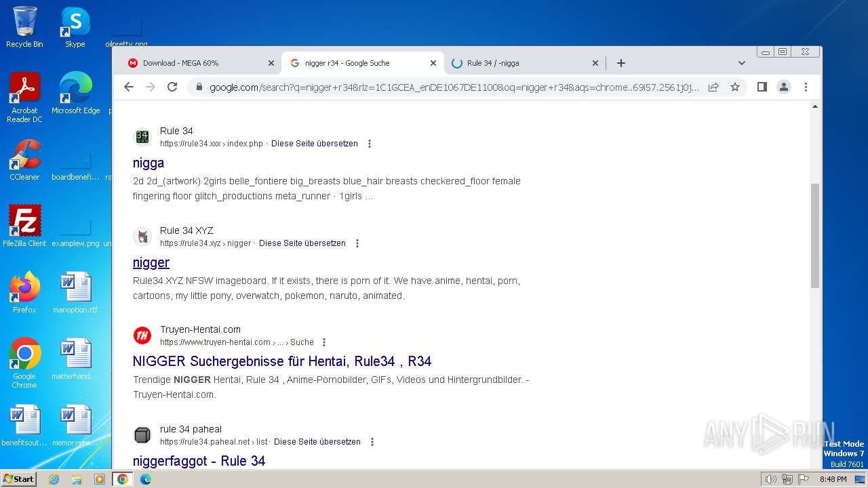Open the Chrome three-dot main menu

pos(806,87)
